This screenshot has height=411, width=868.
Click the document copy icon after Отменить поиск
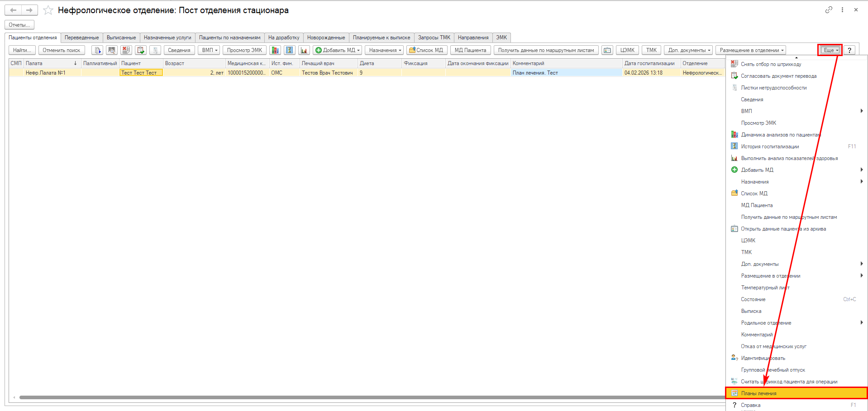97,50
